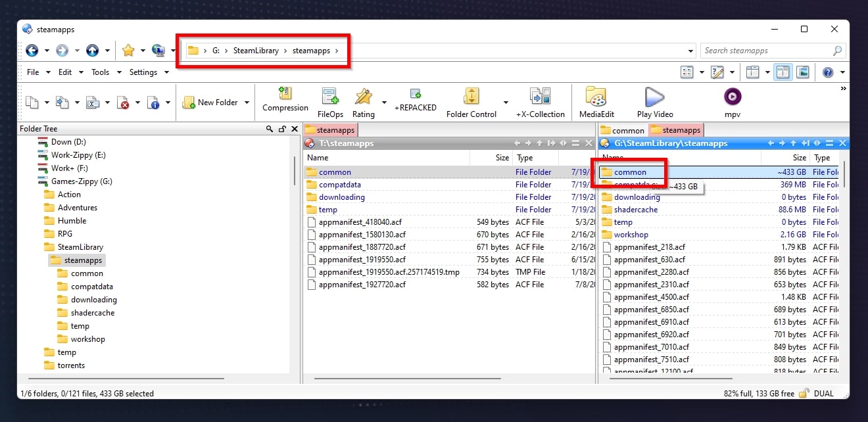868x422 pixels.
Task: Open the Favorites star icon
Action: point(128,50)
